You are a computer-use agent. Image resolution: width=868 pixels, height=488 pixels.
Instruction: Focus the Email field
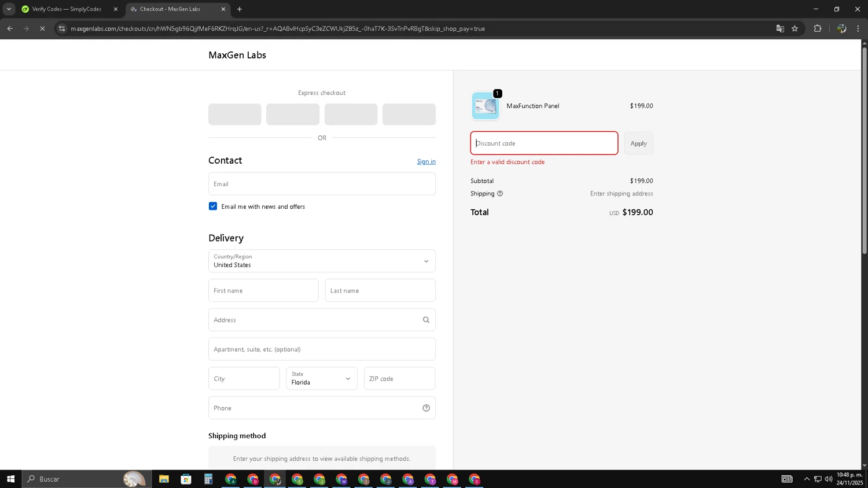pos(322,184)
